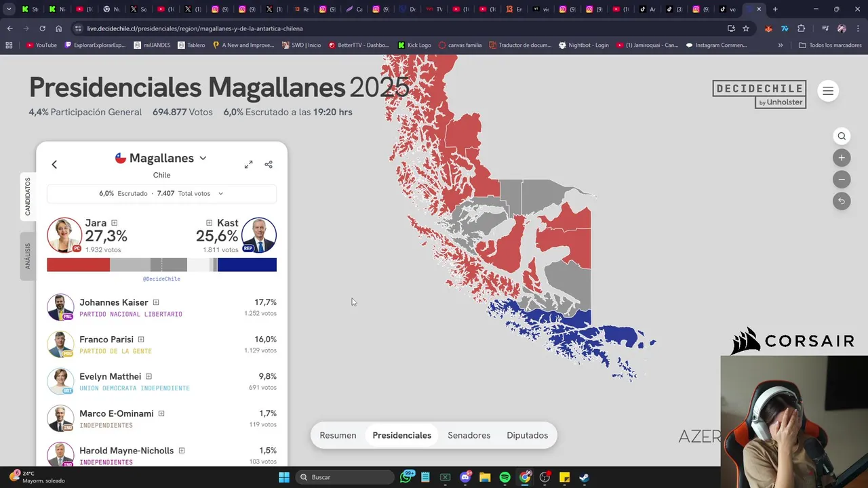This screenshot has width=868, height=488.
Task: Select the Resumen tab
Action: [x=338, y=435]
